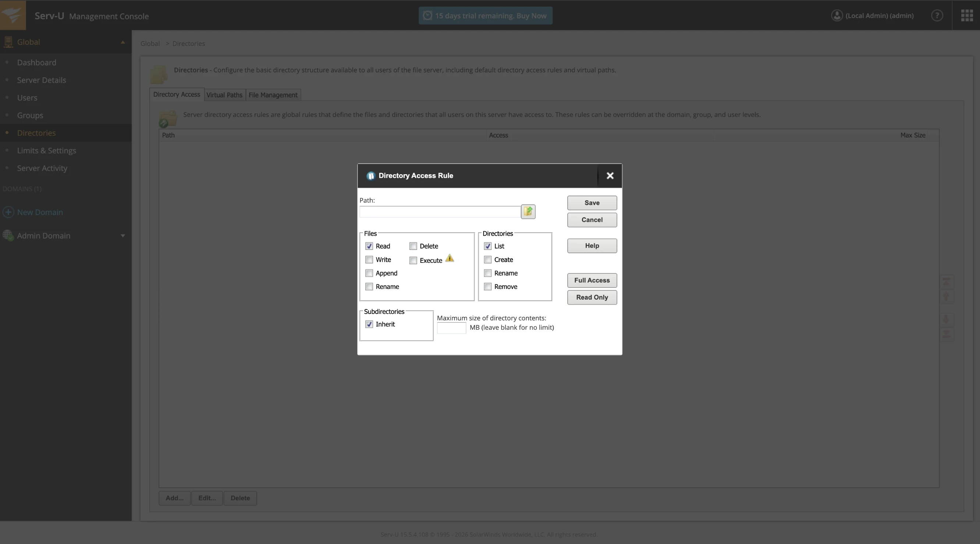Enable the Files Rename checkbox
980x544 pixels.
[x=369, y=287]
